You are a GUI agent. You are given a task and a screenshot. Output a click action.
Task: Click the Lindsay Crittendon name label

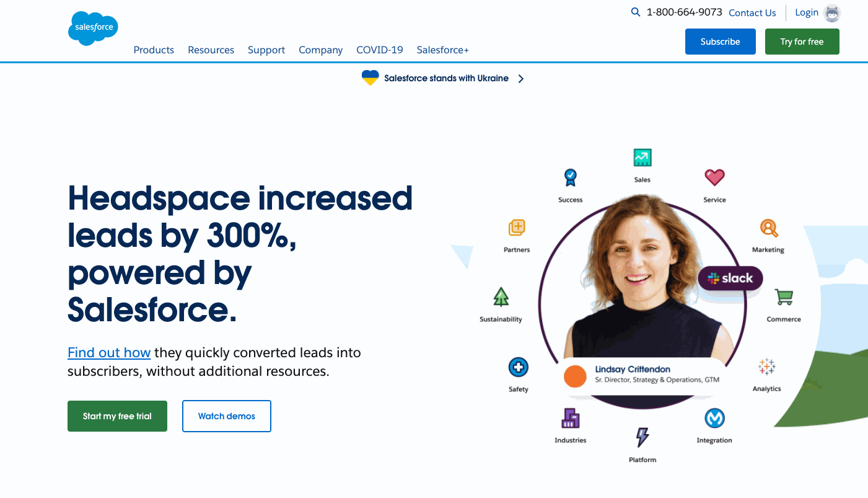pyautogui.click(x=633, y=369)
